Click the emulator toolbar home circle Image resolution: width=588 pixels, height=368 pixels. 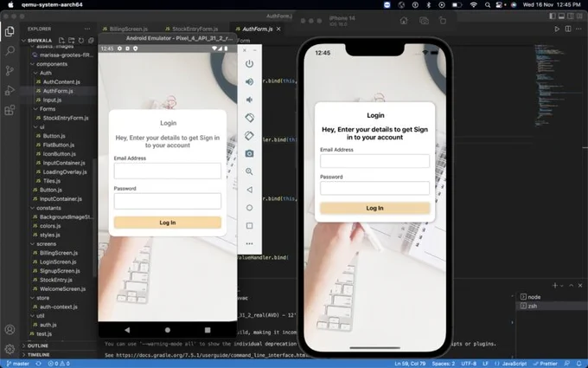(x=249, y=208)
